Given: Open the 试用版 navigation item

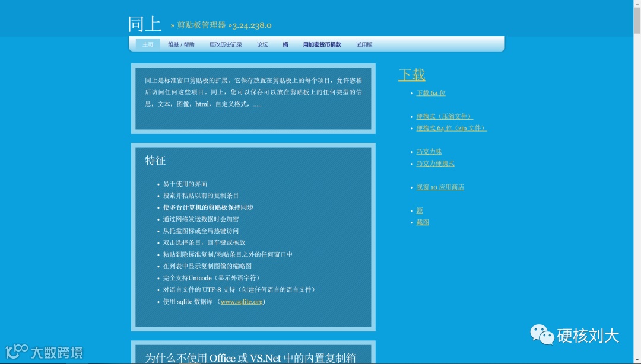Looking at the screenshot, I should 364,44.
